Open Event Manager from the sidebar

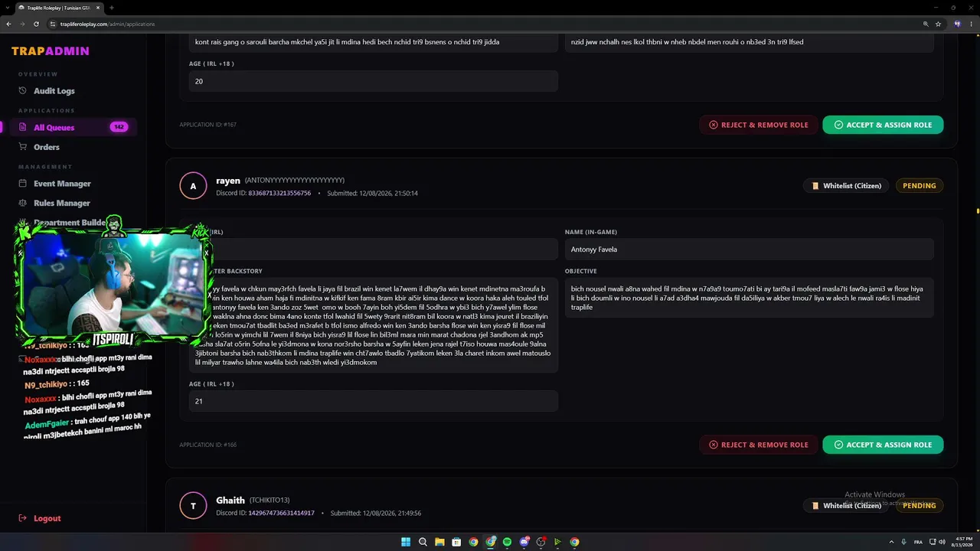click(61, 184)
